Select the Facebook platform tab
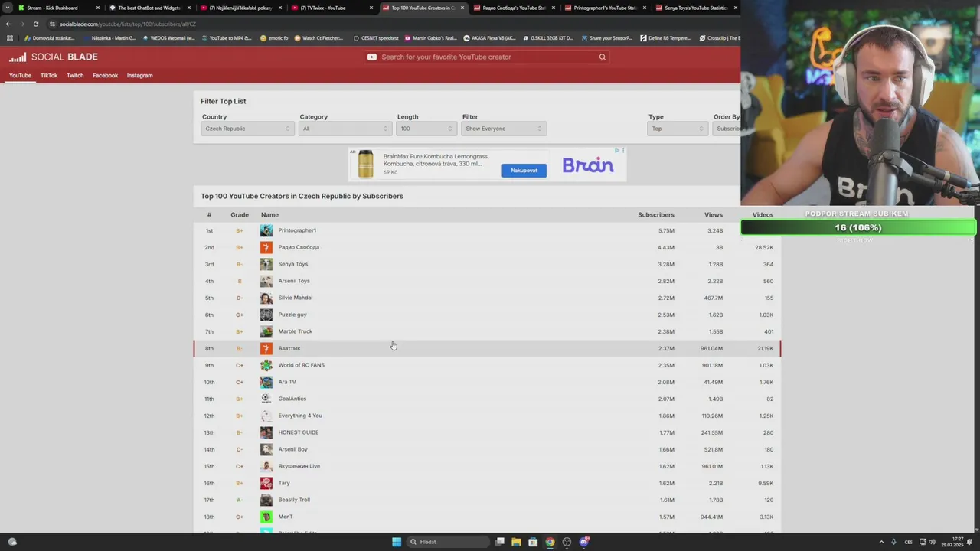The width and height of the screenshot is (980, 551). tap(106, 76)
